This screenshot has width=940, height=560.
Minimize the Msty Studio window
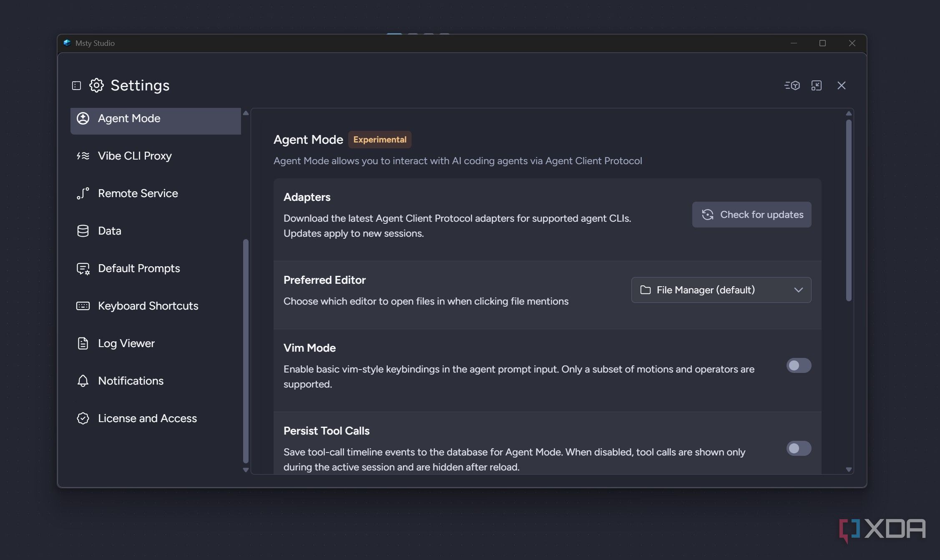pyautogui.click(x=794, y=43)
